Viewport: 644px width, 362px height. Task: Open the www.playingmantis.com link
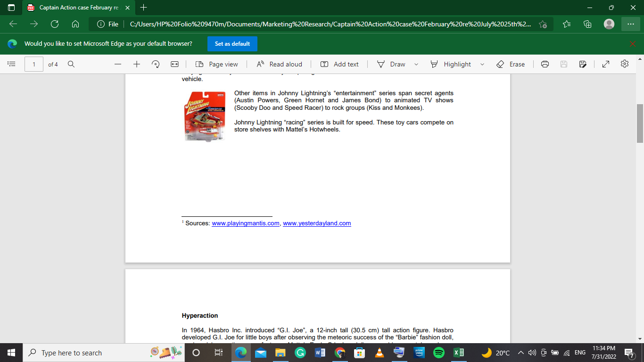[246, 223]
